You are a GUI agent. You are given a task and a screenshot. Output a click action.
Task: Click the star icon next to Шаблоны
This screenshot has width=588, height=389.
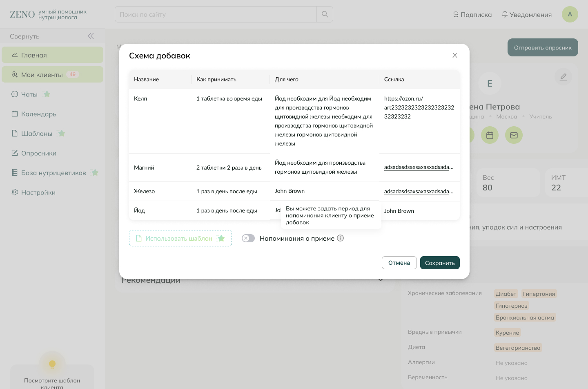click(62, 134)
